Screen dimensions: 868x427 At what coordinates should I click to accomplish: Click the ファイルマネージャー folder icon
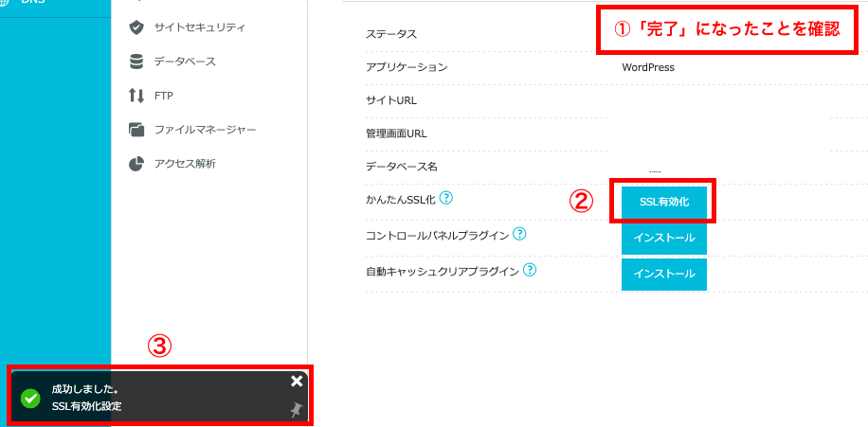click(x=136, y=130)
